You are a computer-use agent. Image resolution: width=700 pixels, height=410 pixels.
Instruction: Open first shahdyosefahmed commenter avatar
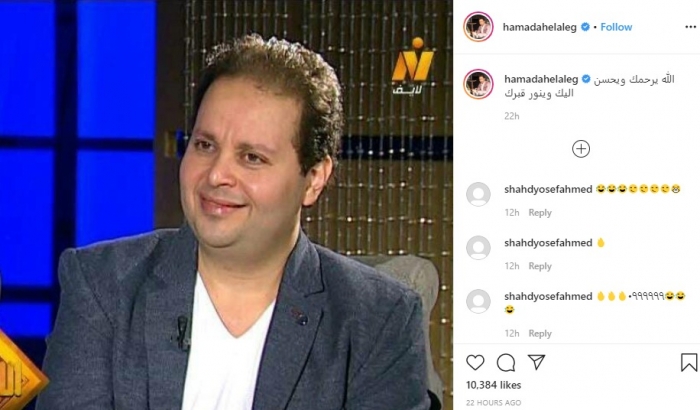point(478,194)
